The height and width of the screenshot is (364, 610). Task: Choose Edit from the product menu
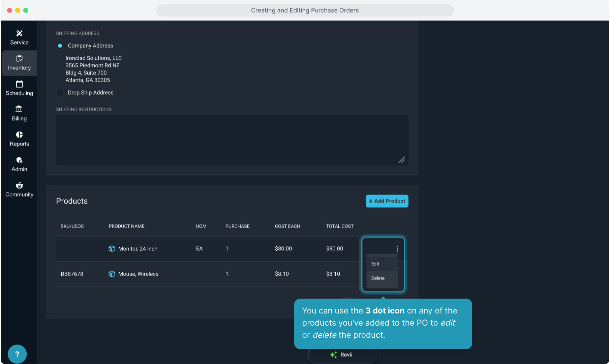[375, 264]
